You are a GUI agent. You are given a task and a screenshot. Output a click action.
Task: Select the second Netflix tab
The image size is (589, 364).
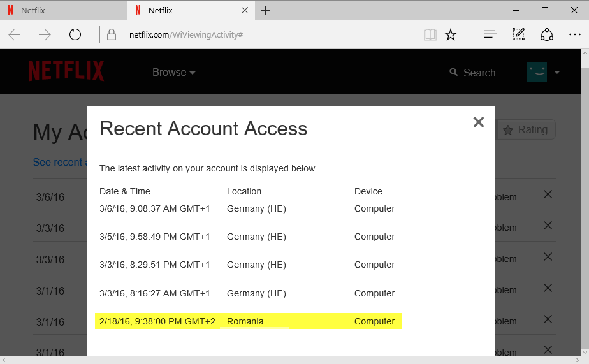click(191, 10)
